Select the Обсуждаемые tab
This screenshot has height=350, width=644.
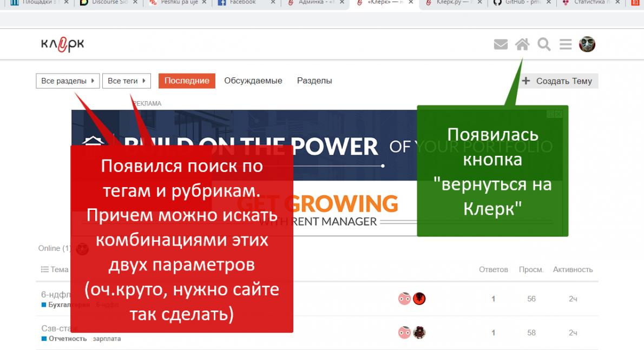pyautogui.click(x=253, y=81)
